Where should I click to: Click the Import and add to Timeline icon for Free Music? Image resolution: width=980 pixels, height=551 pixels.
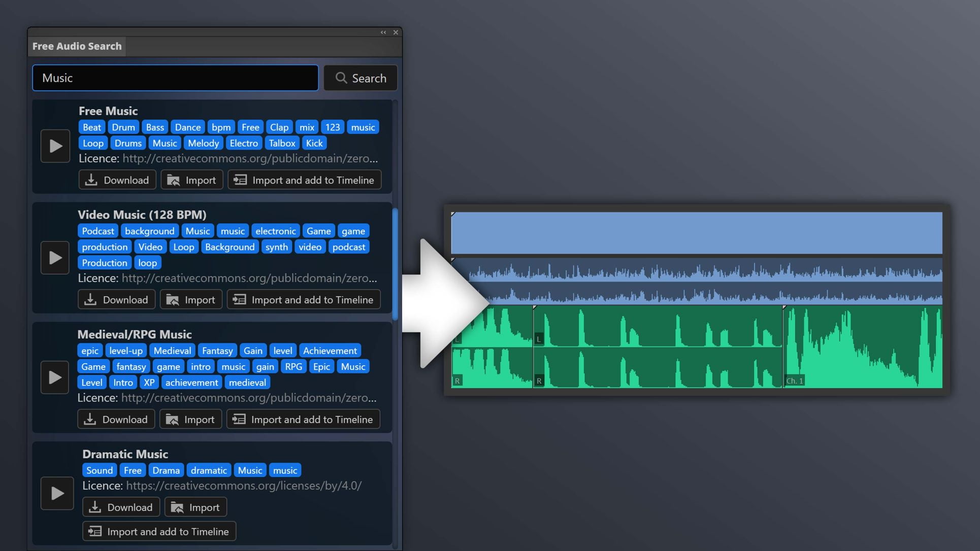pyautogui.click(x=240, y=180)
